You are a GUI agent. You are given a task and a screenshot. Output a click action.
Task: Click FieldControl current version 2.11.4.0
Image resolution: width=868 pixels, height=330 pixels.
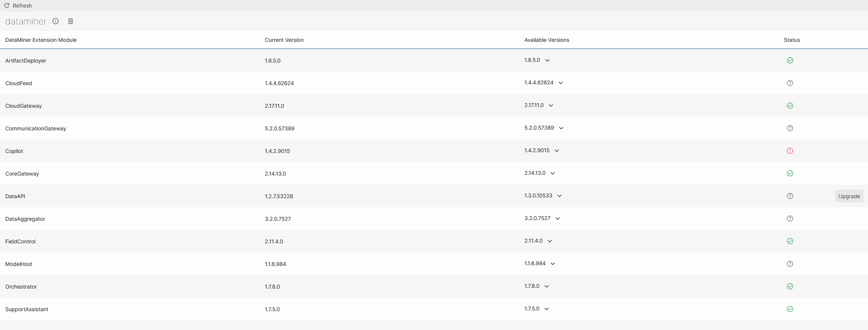point(274,241)
